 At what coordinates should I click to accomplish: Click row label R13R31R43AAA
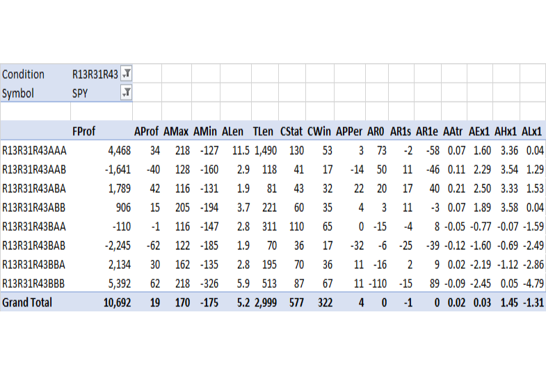pyautogui.click(x=34, y=150)
